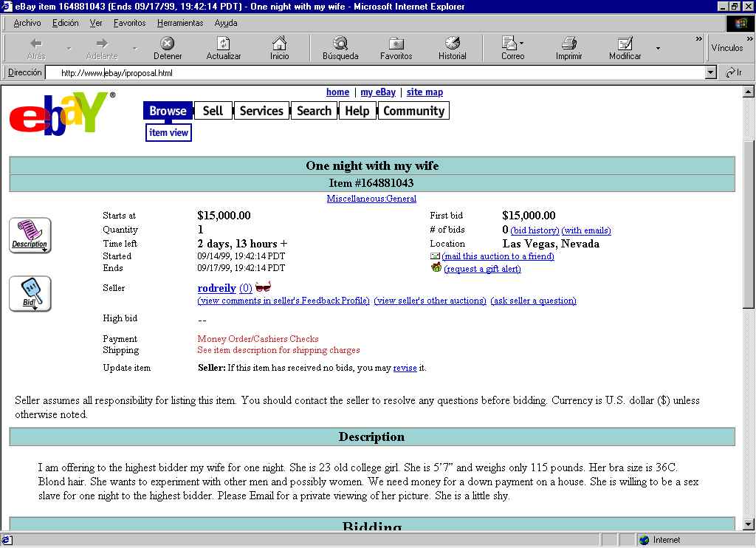Click the seller name rodreily link

[x=216, y=288]
